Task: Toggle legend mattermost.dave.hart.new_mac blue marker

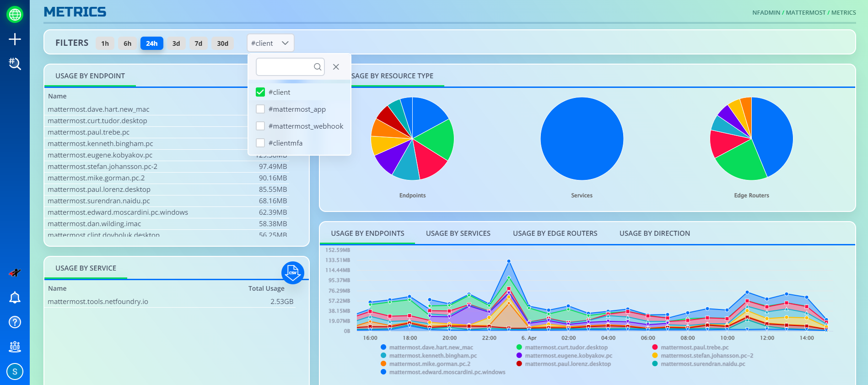Action: [383, 347]
